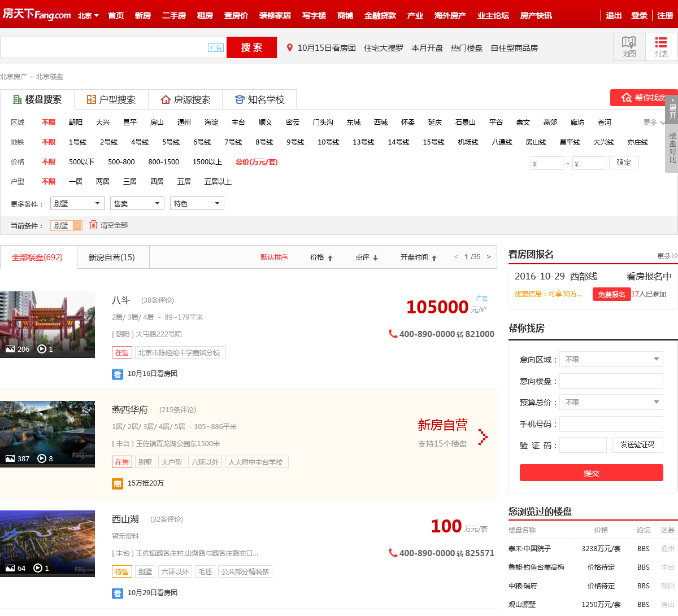Click 免费报名 button

(x=612, y=294)
